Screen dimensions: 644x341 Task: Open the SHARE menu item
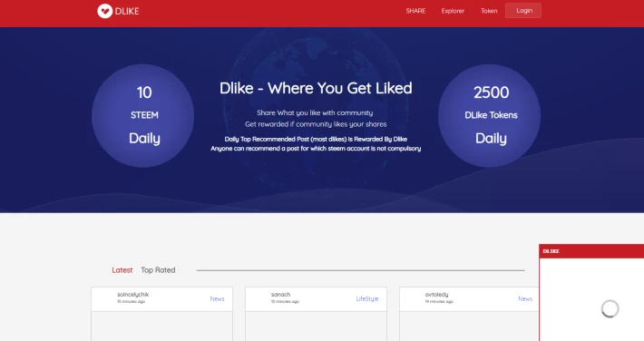tap(415, 11)
